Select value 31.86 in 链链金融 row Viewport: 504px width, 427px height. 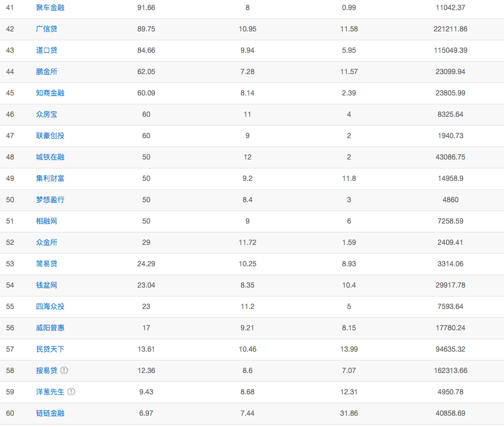pos(349,413)
